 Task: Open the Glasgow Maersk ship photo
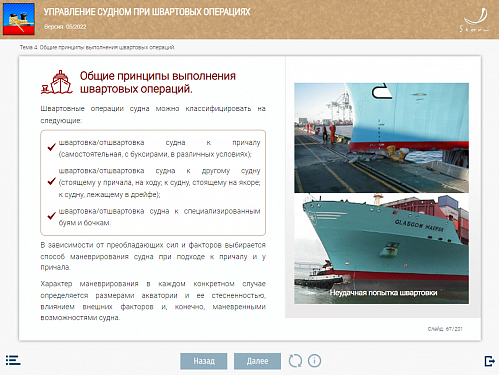tap(381, 249)
